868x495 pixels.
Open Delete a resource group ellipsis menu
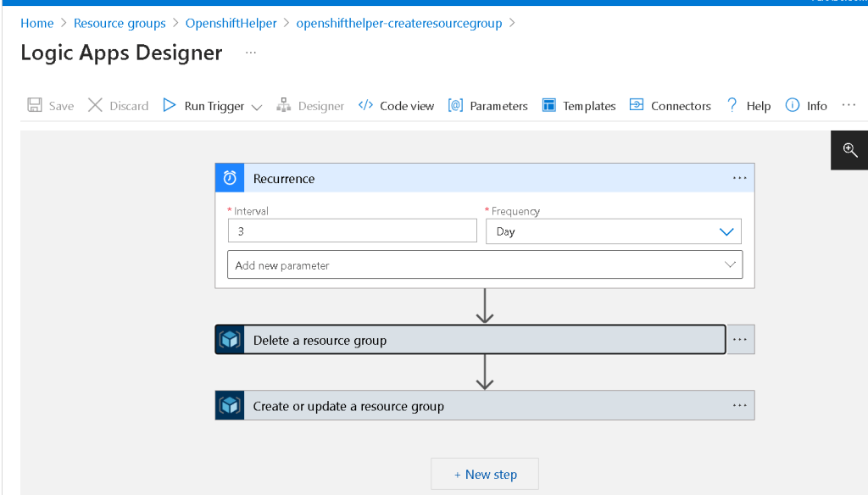pos(740,339)
